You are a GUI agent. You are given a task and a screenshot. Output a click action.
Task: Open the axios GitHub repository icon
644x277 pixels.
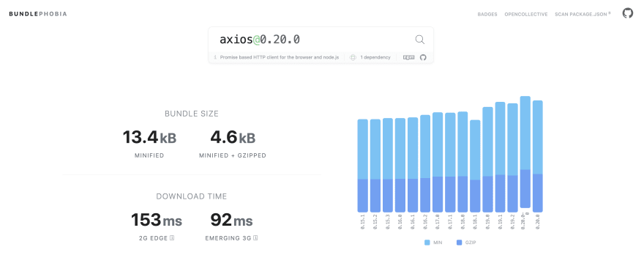[423, 58]
